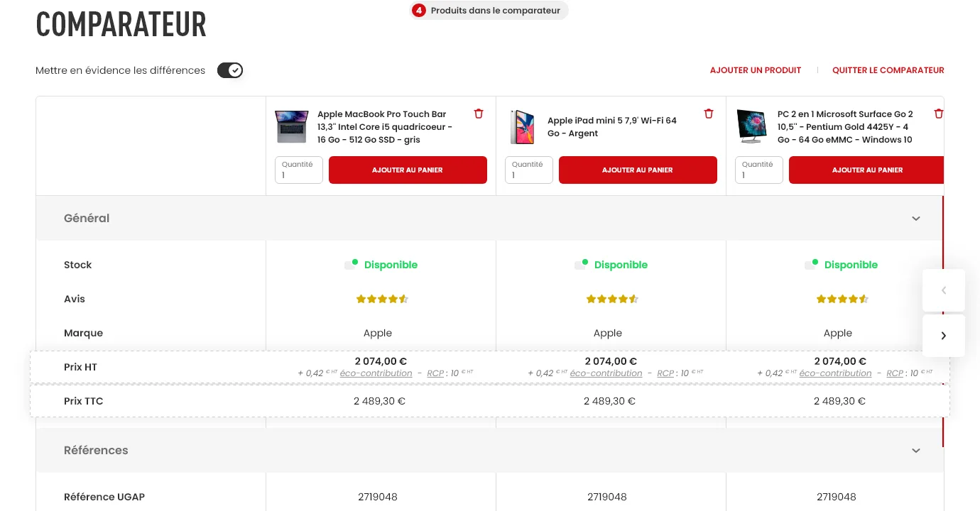Click the MacBook Pro star rating
The width and height of the screenshot is (980, 511).
[x=382, y=300]
